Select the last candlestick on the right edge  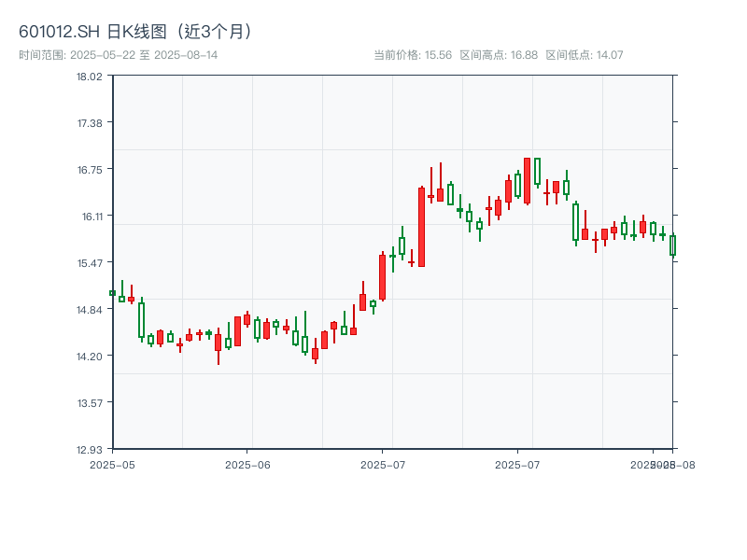tap(674, 247)
